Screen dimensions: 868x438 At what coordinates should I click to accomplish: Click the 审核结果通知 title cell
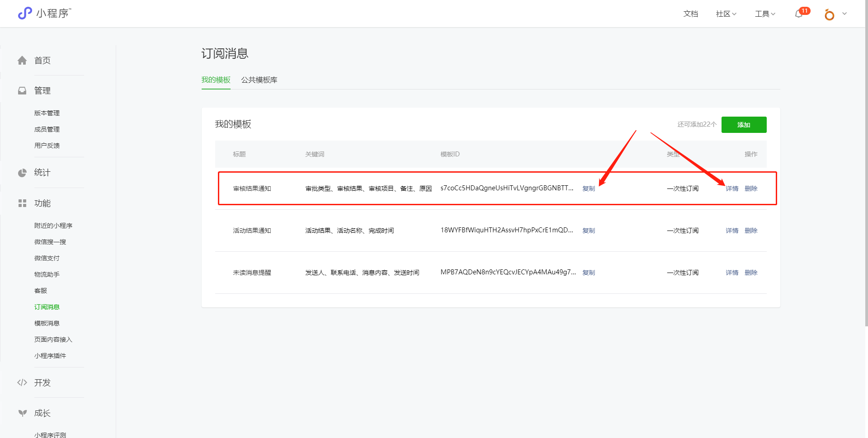[x=252, y=188]
